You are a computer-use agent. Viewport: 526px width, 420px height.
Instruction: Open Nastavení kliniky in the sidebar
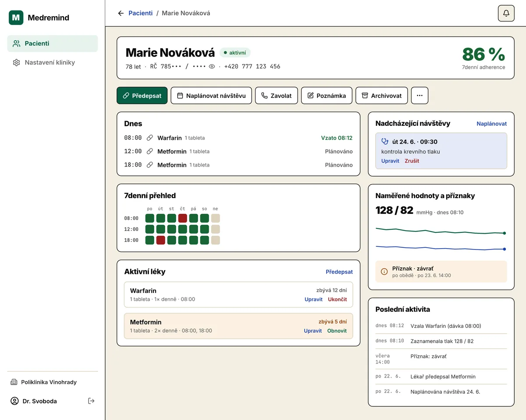pyautogui.click(x=53, y=62)
